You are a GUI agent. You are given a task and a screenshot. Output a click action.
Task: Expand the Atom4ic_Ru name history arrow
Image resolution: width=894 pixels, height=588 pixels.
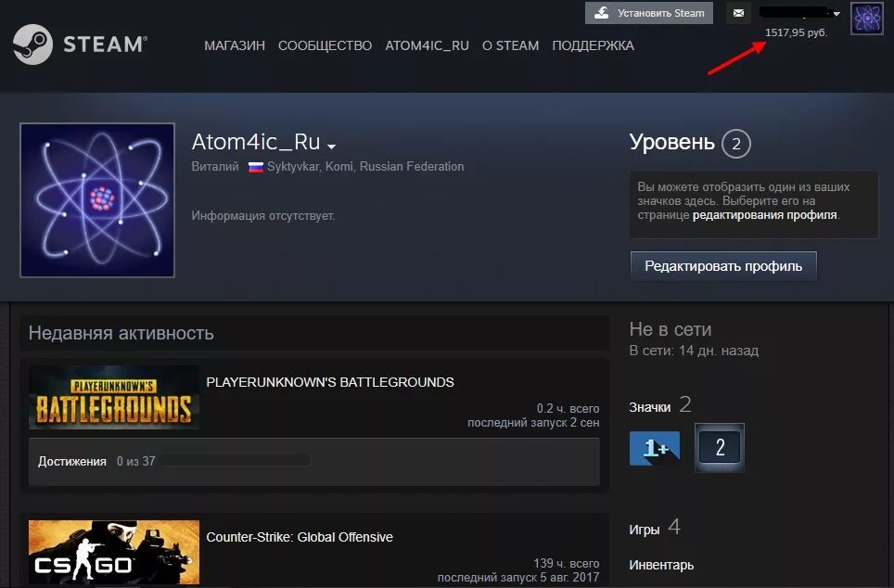[x=331, y=147]
